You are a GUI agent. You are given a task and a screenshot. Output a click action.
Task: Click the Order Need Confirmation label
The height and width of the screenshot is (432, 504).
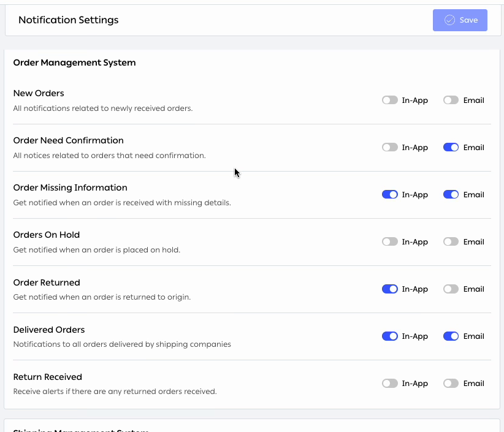click(69, 140)
